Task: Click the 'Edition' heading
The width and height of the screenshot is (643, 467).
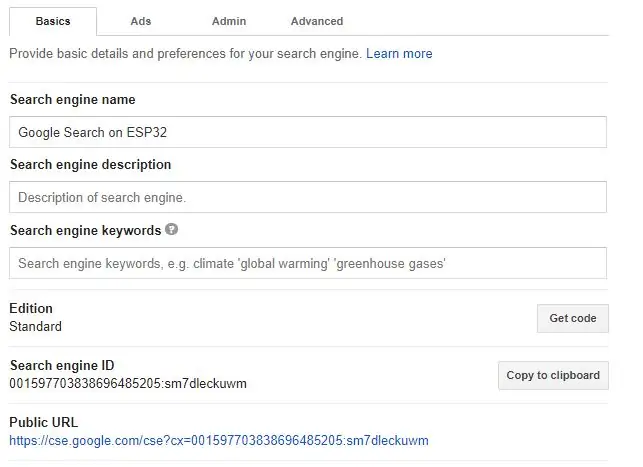Action: point(31,308)
